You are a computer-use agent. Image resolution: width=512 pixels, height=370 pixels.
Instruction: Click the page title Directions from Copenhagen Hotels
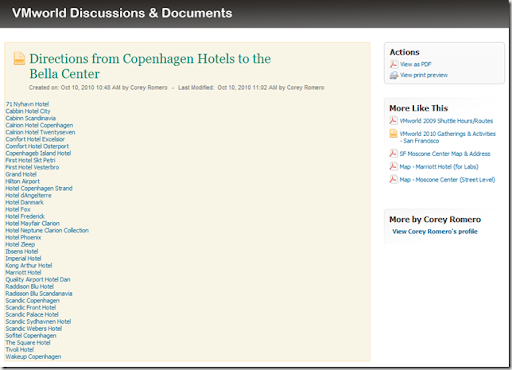pyautogui.click(x=150, y=66)
